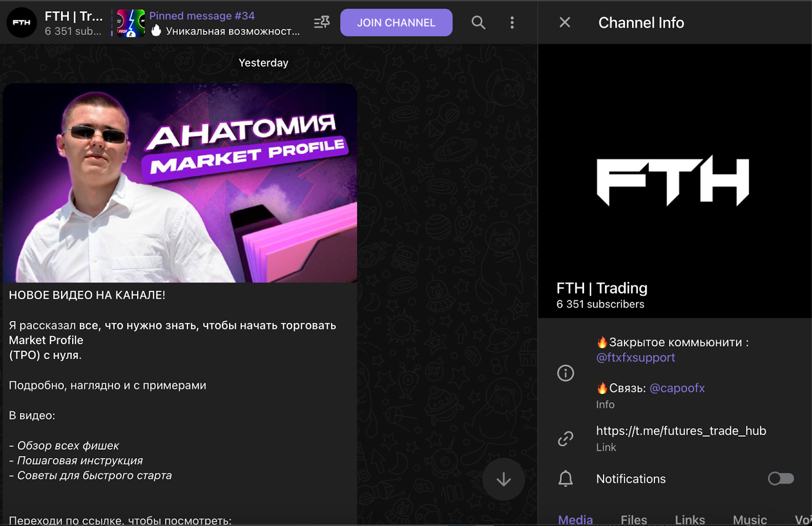
Task: Click the 'Channel Info' panel heading
Action: point(641,23)
